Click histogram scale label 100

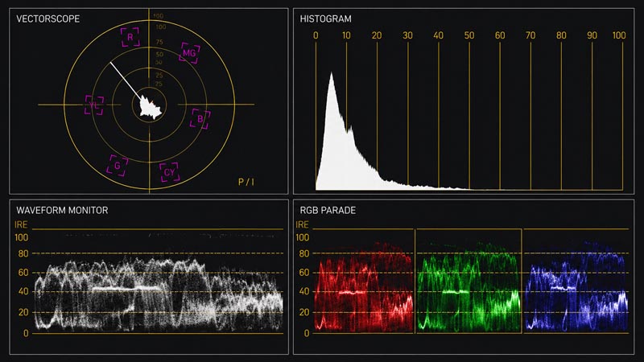pyautogui.click(x=619, y=35)
